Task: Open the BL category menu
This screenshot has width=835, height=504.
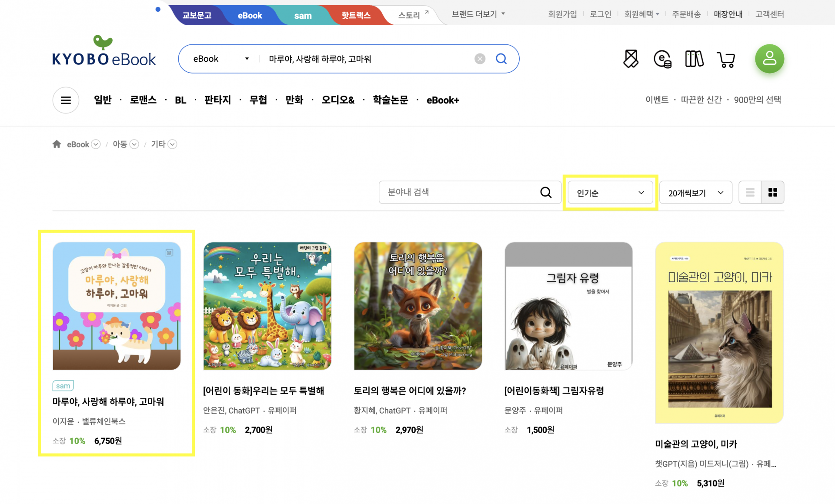Action: click(x=180, y=100)
